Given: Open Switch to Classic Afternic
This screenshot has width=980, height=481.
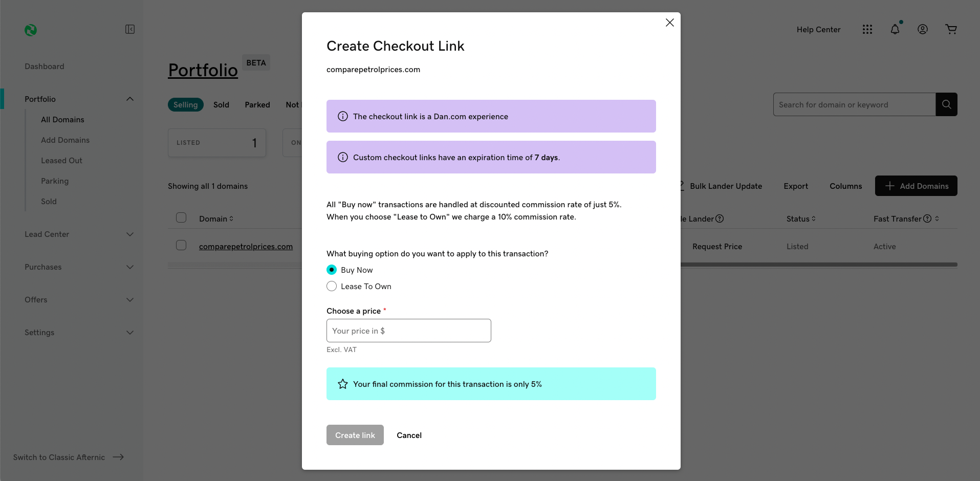Looking at the screenshot, I should point(59,457).
